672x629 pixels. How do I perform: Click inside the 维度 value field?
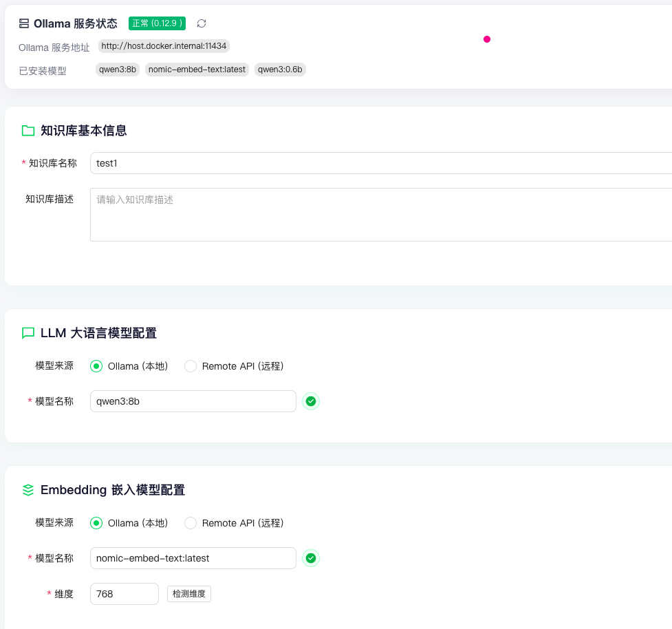[x=124, y=593]
